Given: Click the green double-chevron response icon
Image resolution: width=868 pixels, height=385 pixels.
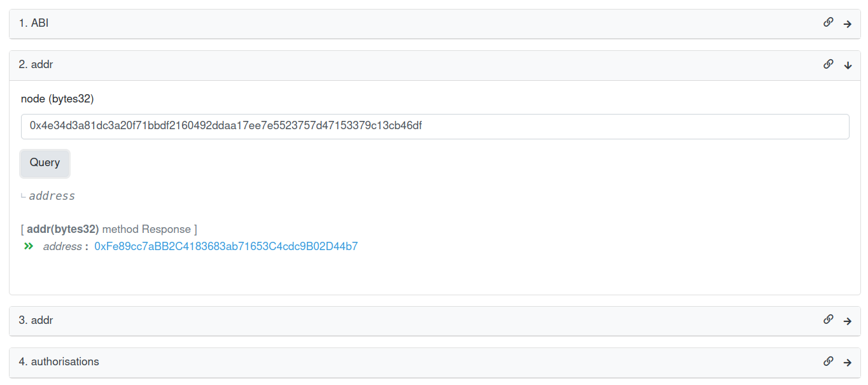Looking at the screenshot, I should [28, 246].
